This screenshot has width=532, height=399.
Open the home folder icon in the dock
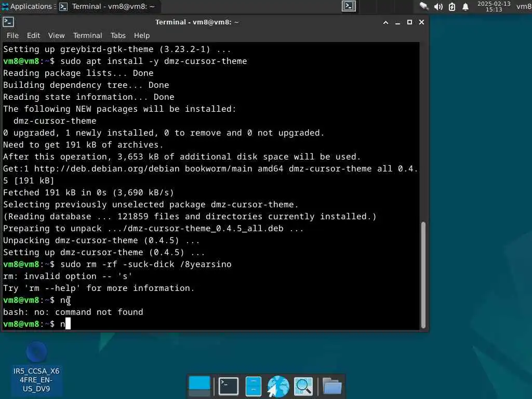(332, 386)
